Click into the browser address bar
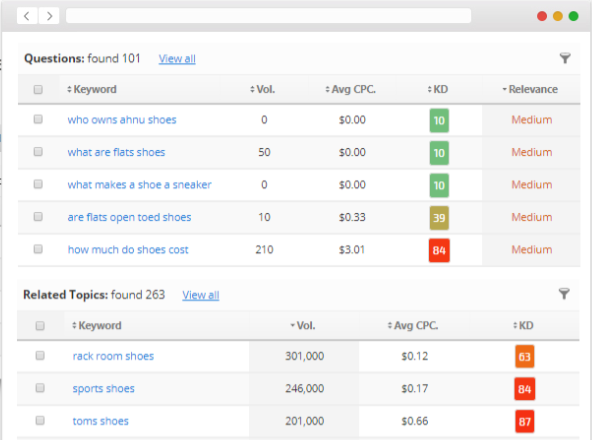The image size is (592, 440). tap(268, 16)
